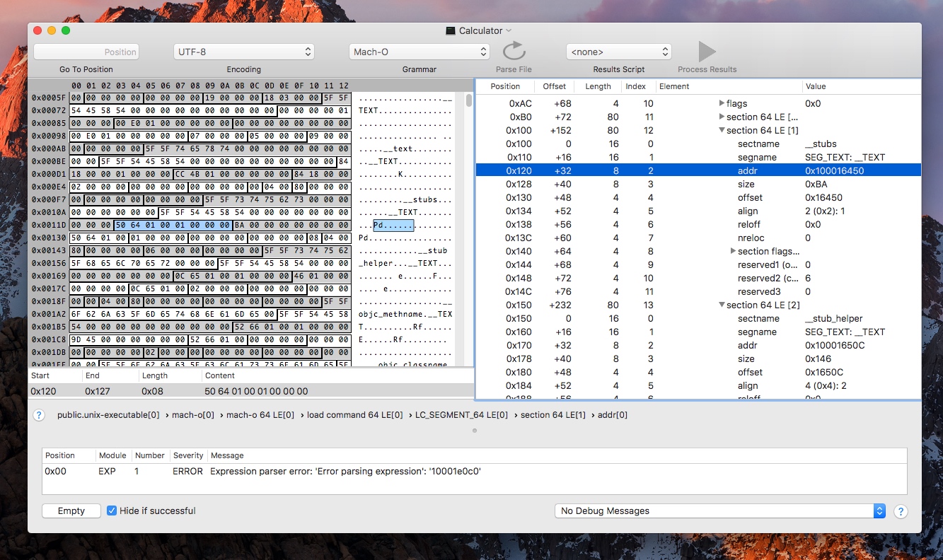The width and height of the screenshot is (943, 560).
Task: Collapse the section 64 LE [1] node
Action: point(722,130)
